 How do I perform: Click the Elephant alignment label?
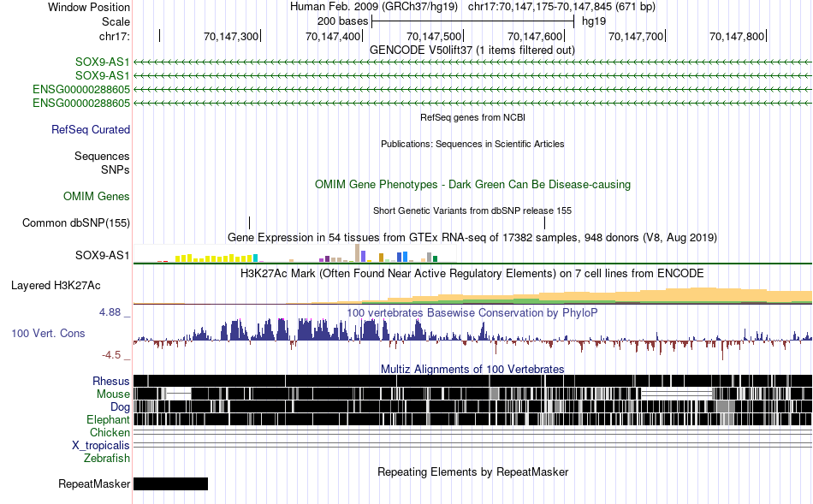tap(108, 420)
